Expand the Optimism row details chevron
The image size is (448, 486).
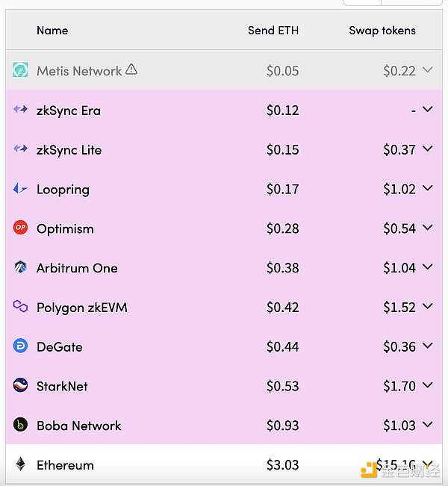tap(427, 228)
